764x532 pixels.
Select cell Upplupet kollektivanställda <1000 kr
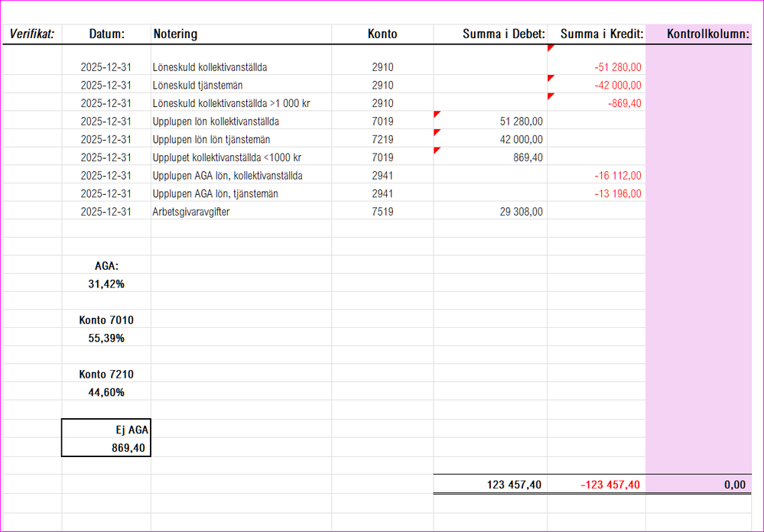[241, 157]
